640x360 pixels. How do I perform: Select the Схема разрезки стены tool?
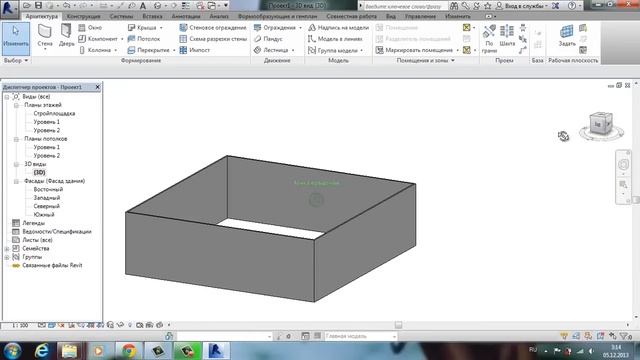click(213, 39)
